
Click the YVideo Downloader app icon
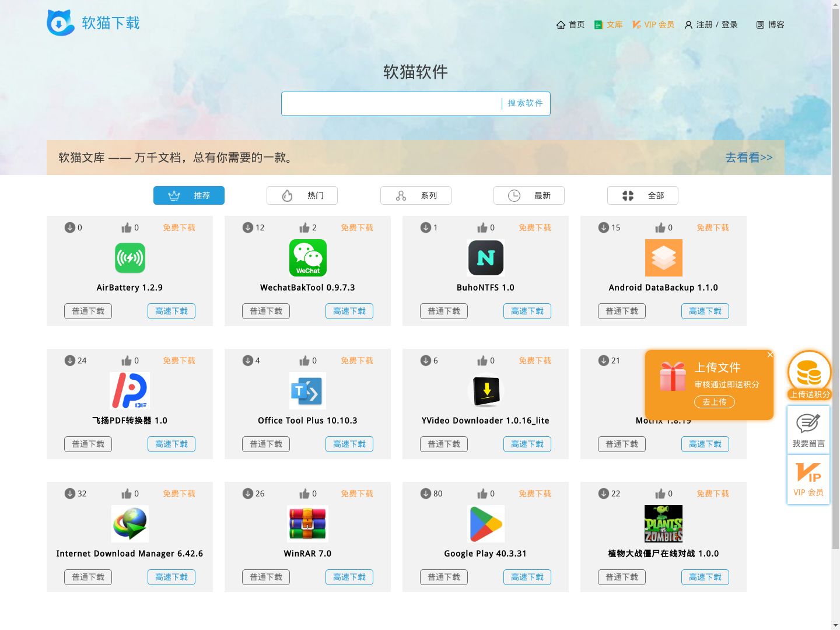click(x=486, y=391)
